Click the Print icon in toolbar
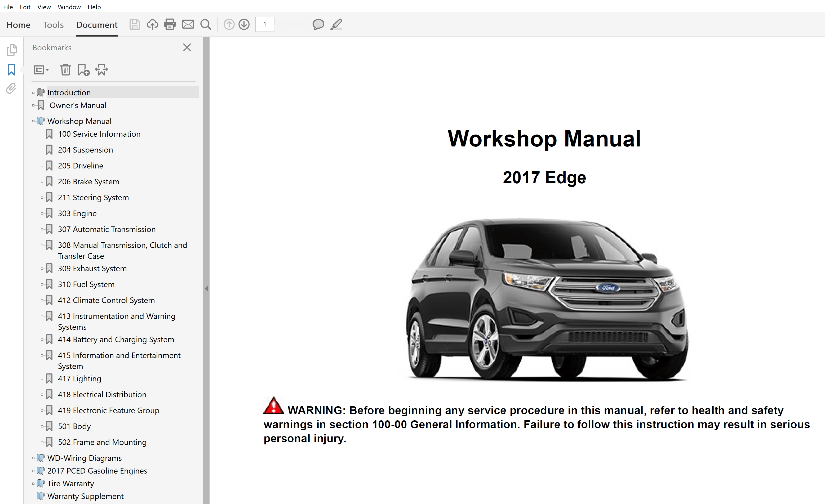 pyautogui.click(x=170, y=24)
